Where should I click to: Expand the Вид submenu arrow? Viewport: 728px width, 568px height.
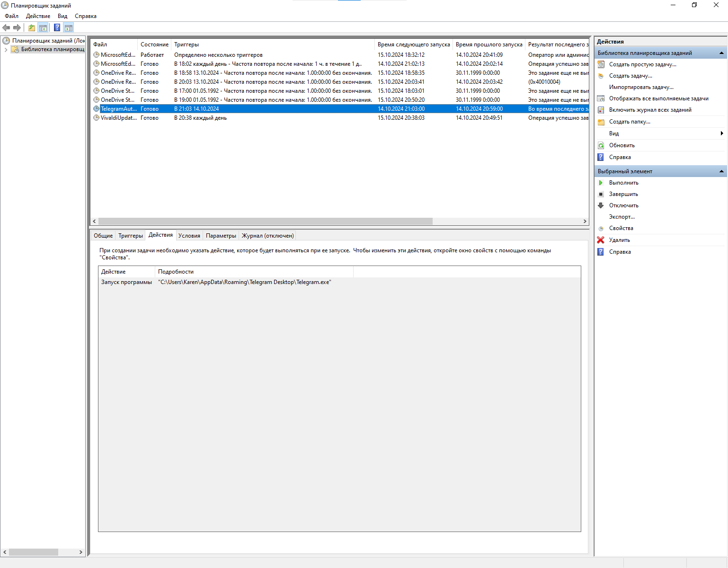[x=721, y=133]
